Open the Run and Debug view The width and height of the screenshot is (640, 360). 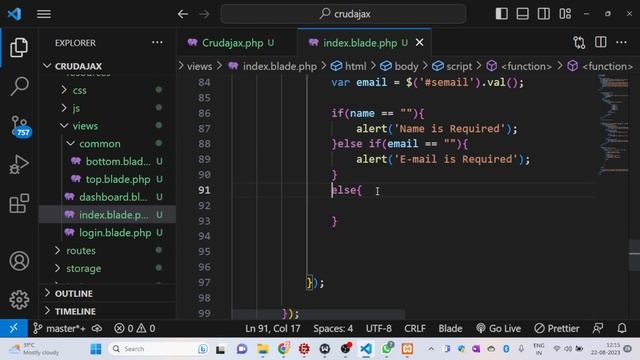coord(19,164)
